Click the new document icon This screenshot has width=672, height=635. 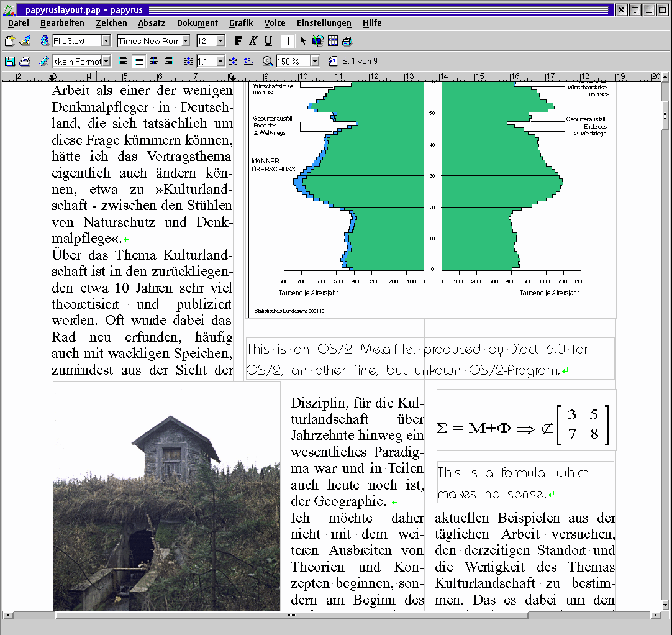(9, 41)
